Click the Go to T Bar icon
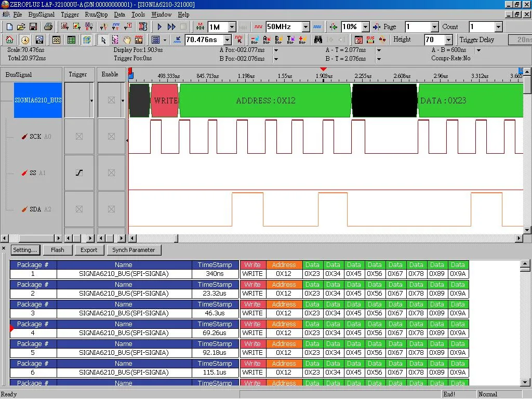This screenshot has height=399, width=532. 290,39
